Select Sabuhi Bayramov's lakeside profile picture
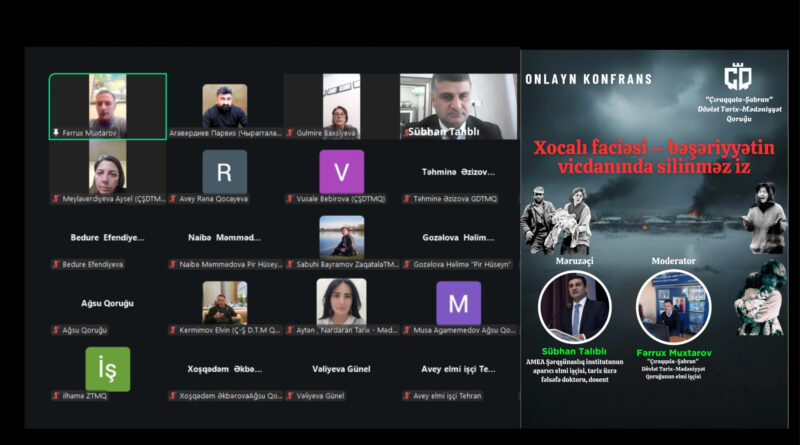This screenshot has width=800, height=445. click(342, 236)
